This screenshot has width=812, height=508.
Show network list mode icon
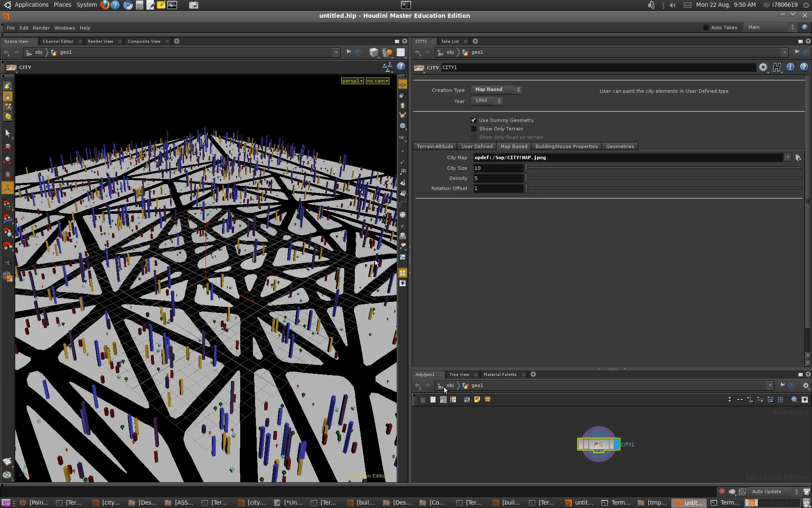pyautogui.click(x=433, y=400)
